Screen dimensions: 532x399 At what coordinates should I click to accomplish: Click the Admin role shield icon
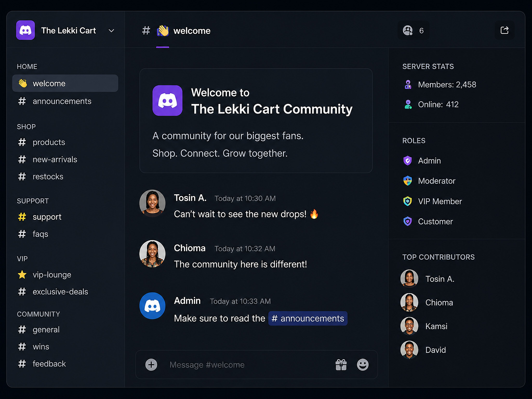click(x=408, y=161)
